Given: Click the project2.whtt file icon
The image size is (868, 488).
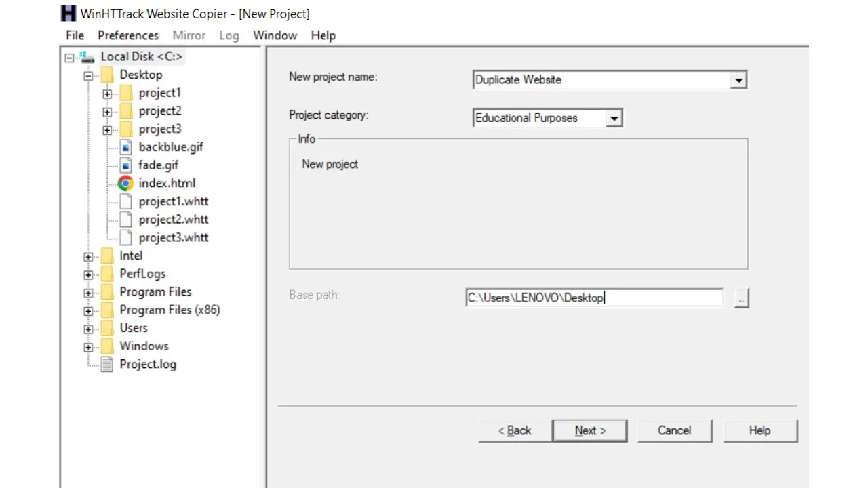Looking at the screenshot, I should coord(126,220).
